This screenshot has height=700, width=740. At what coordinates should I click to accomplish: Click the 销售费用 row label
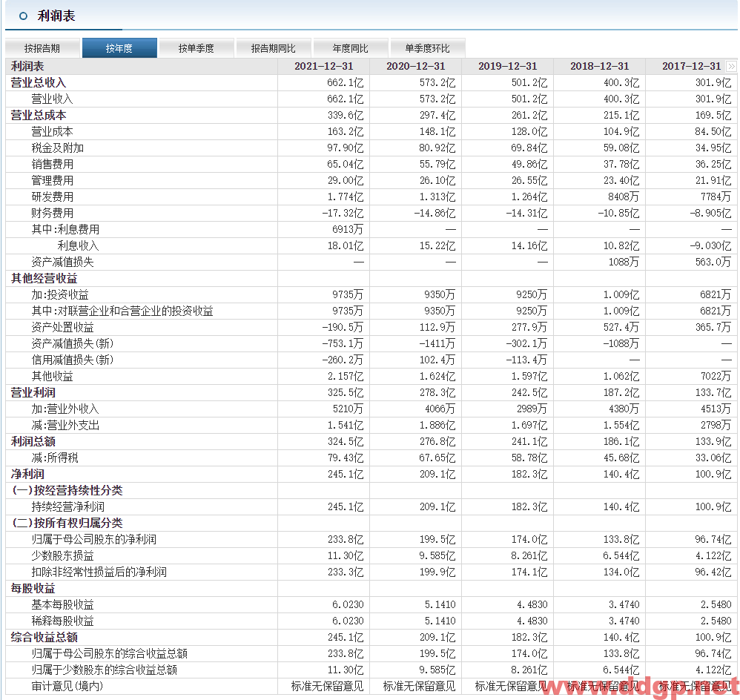[52, 165]
